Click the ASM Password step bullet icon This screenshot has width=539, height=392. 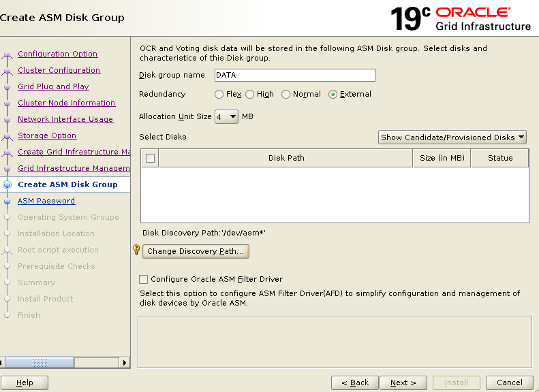[7, 201]
